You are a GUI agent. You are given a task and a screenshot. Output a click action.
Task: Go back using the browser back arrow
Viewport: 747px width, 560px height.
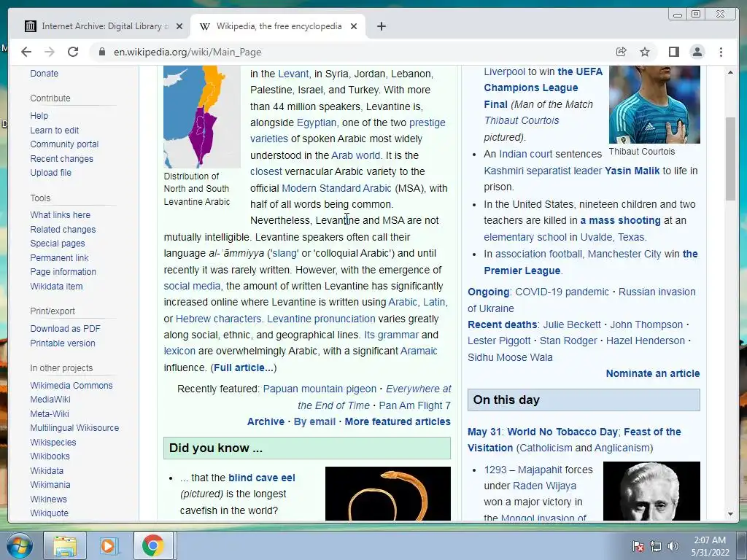[26, 52]
